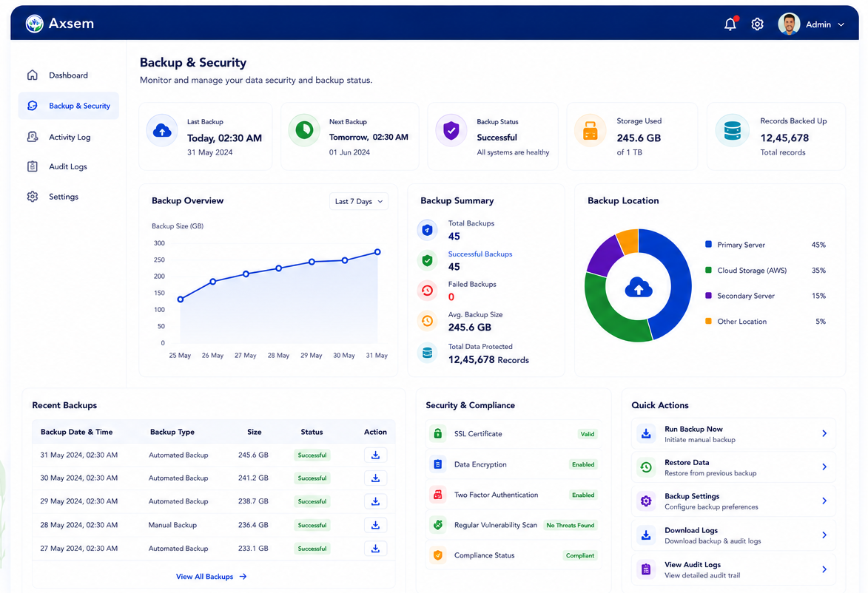
Task: Open Audit Logs in the sidebar
Action: (69, 166)
